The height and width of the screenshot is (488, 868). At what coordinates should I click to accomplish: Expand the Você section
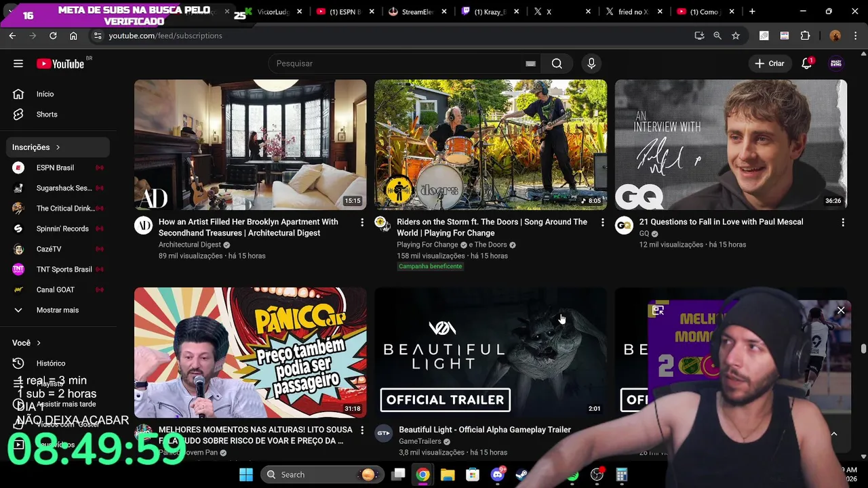[27, 343]
